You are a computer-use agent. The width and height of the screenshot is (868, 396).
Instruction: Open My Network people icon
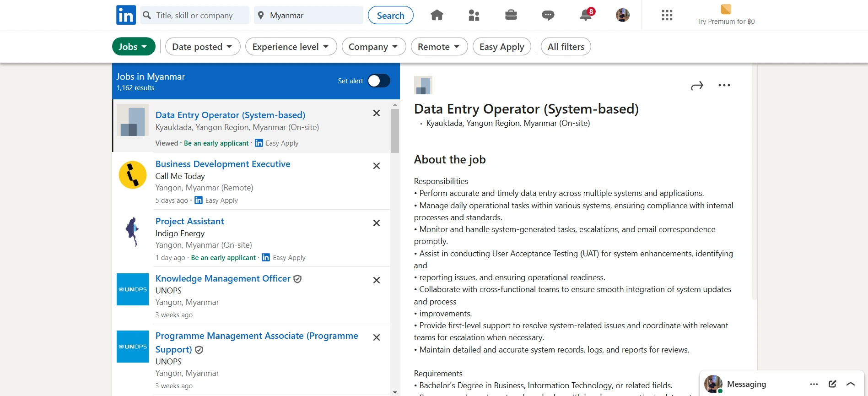(x=474, y=15)
